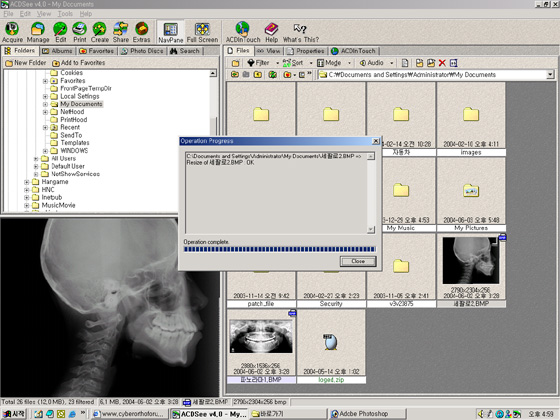Expand the WINDOWS folder node

(x=45, y=151)
